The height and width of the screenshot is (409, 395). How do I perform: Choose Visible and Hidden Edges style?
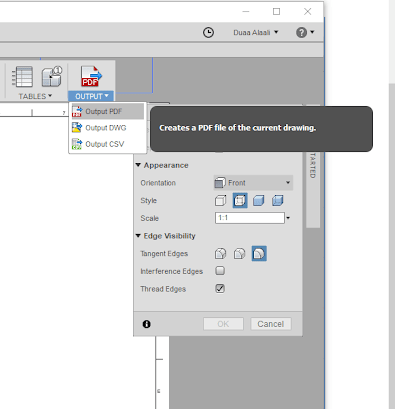coord(240,200)
